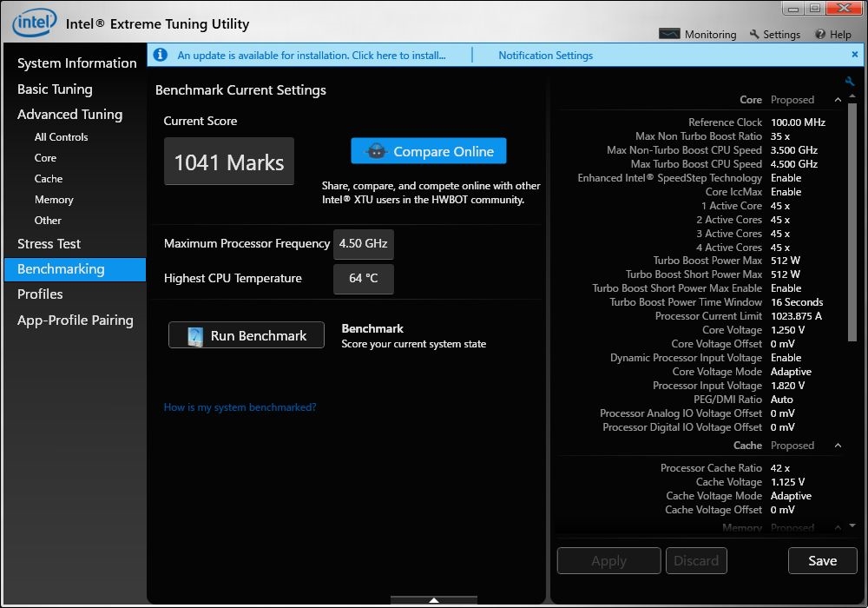Click the Cache Voltage 1.125 V value
This screenshot has width=868, height=608.
pos(787,482)
